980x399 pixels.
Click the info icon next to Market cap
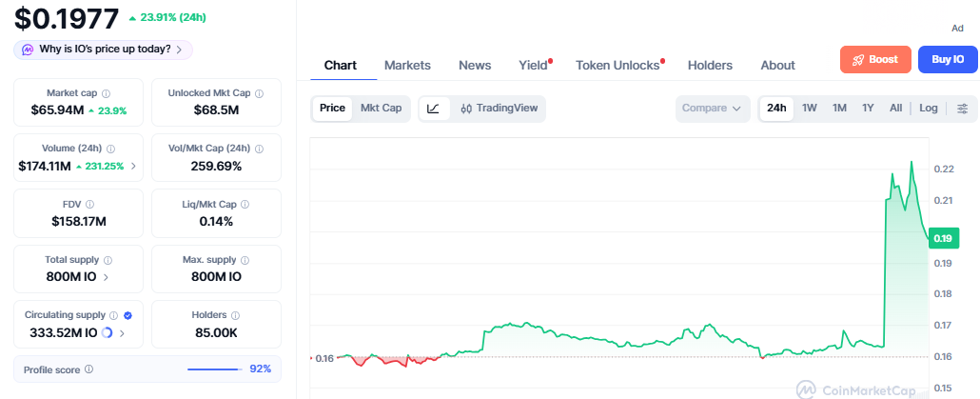[106, 93]
